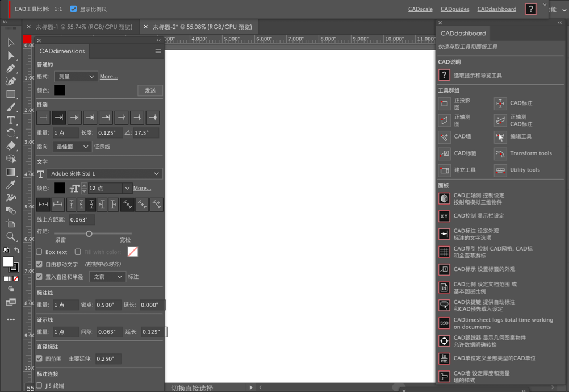Select the Type tool in the left toolbar
Viewport: 569px width, 392px height.
(11, 120)
